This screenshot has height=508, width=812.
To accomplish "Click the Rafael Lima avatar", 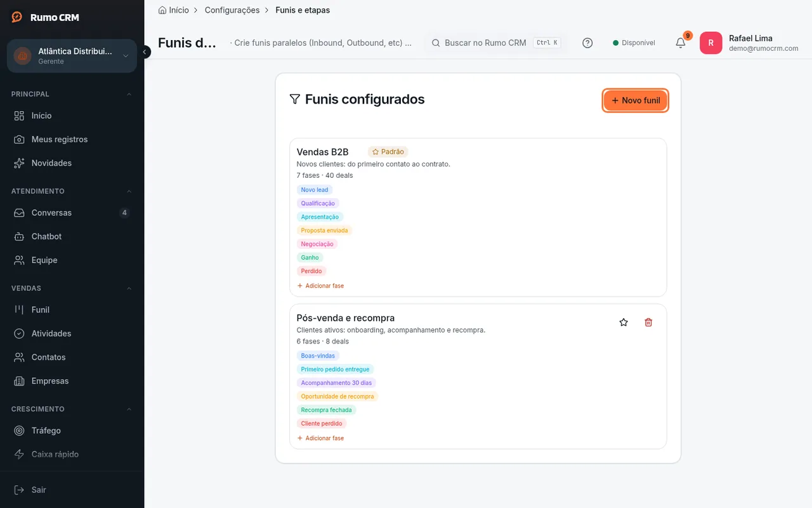I will tap(710, 43).
